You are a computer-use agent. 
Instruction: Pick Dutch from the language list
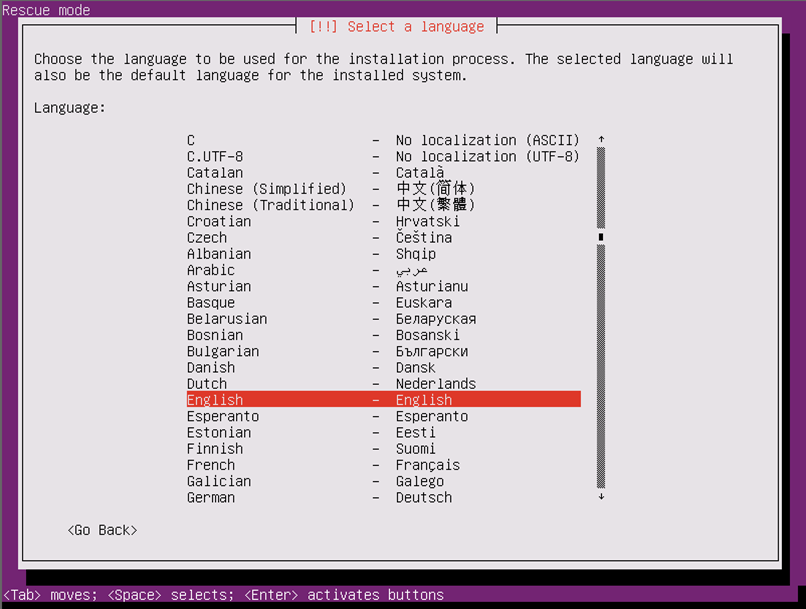click(383, 384)
